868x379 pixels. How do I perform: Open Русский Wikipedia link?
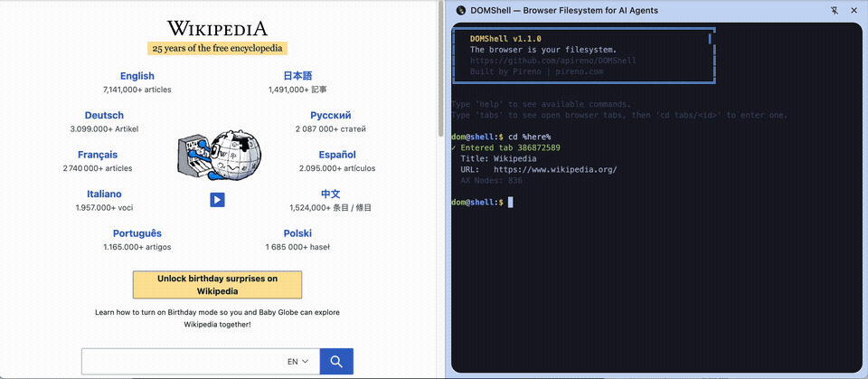click(x=331, y=115)
